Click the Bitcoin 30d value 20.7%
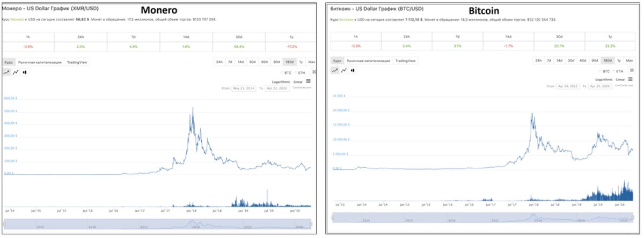This screenshot has height=238, width=644. [559, 47]
